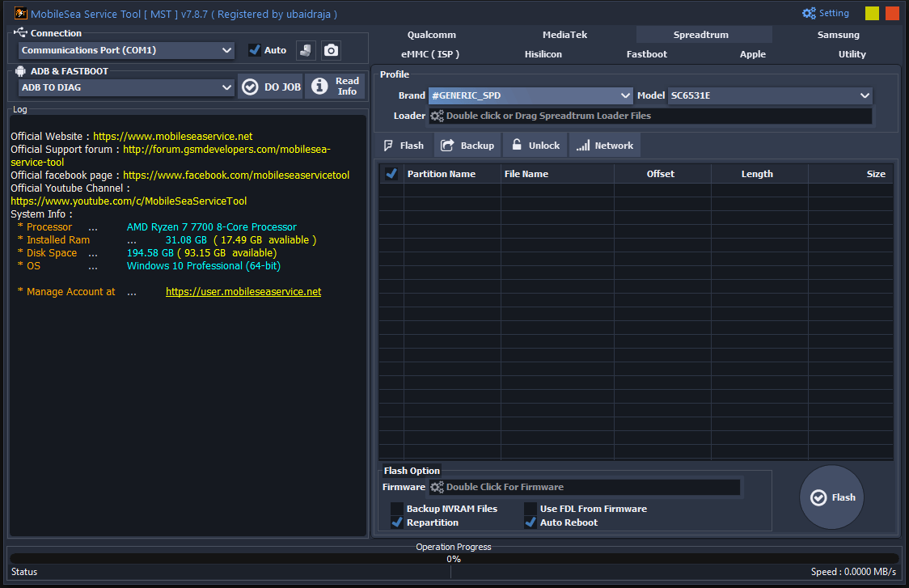Image resolution: width=909 pixels, height=588 pixels.
Task: Click the Operation Progress bar
Action: [x=453, y=558]
